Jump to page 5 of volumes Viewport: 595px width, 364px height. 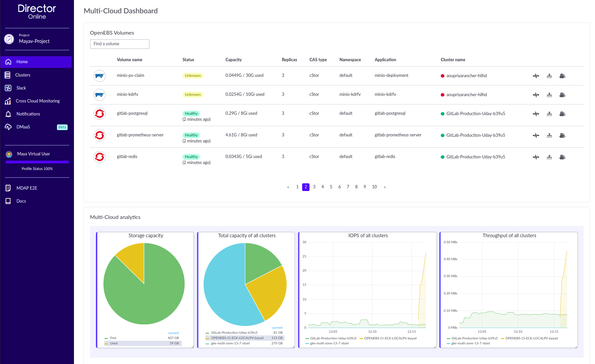(331, 187)
